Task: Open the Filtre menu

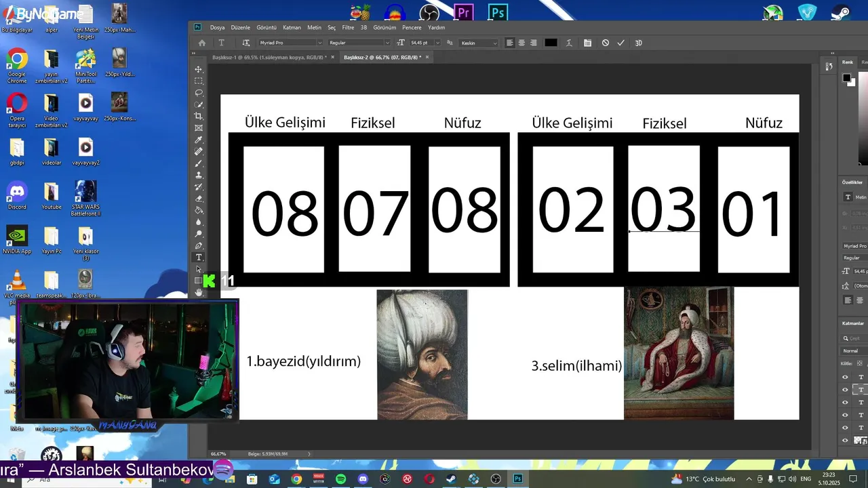Action: (x=348, y=28)
